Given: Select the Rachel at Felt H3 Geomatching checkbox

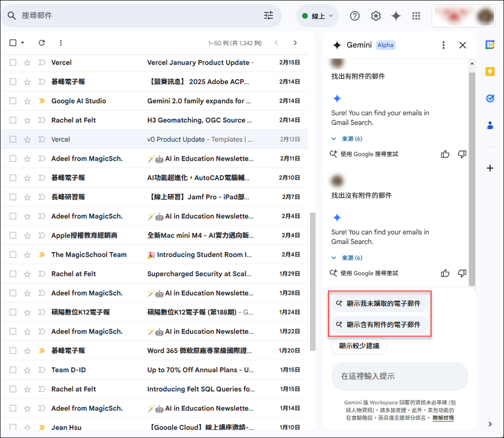Looking at the screenshot, I should pyautogui.click(x=13, y=120).
